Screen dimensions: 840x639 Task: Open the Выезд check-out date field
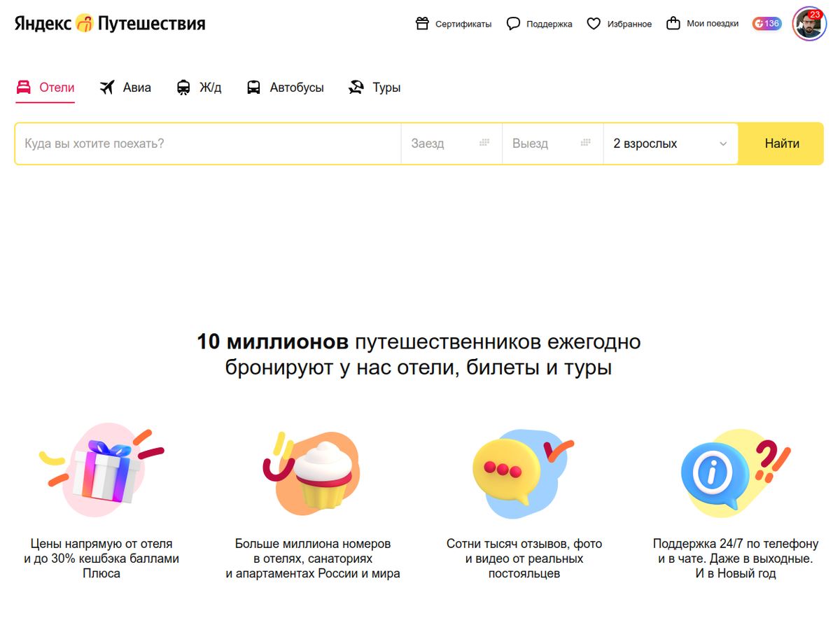pyautogui.click(x=553, y=143)
